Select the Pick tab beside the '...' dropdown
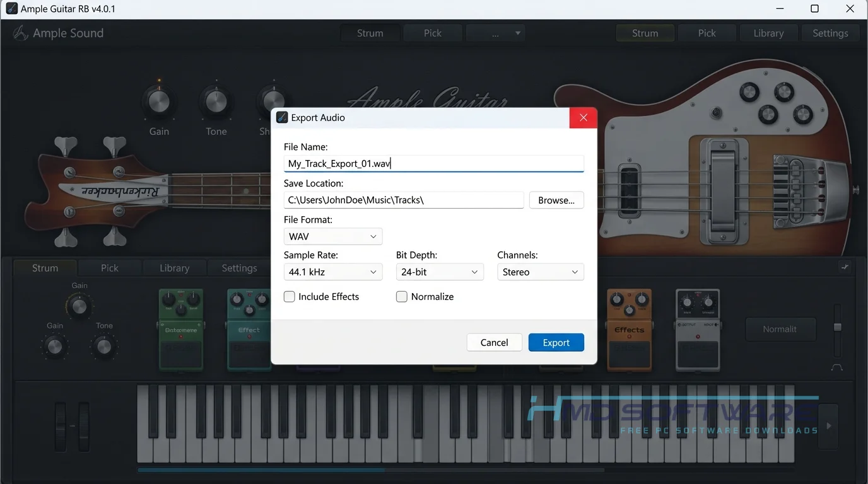868x484 pixels. point(433,33)
